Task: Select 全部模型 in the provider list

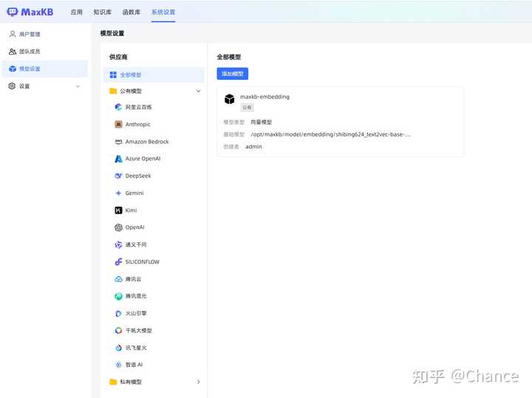Action: coord(154,75)
